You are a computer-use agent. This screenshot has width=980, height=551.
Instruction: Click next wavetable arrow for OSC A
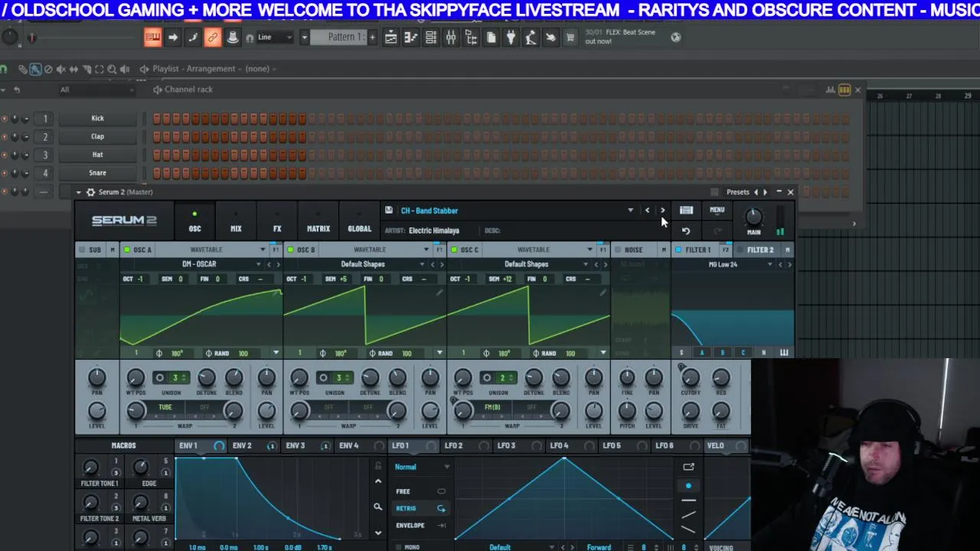278,264
